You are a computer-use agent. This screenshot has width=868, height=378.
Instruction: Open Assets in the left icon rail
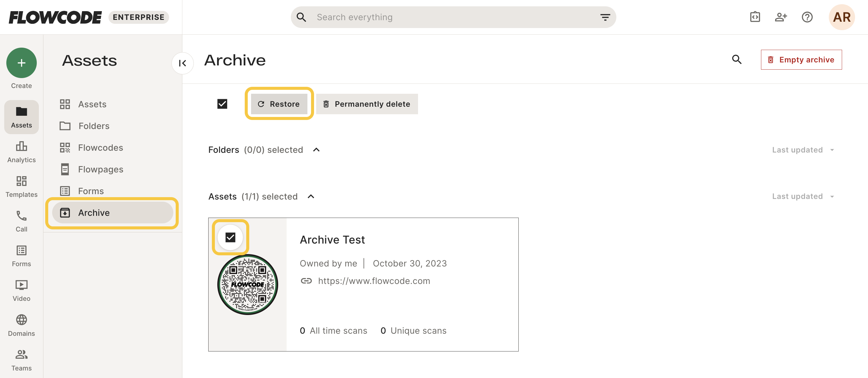[21, 117]
